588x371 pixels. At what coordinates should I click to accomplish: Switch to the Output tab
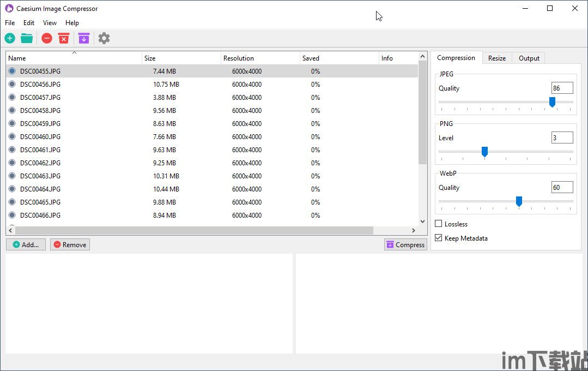(529, 58)
